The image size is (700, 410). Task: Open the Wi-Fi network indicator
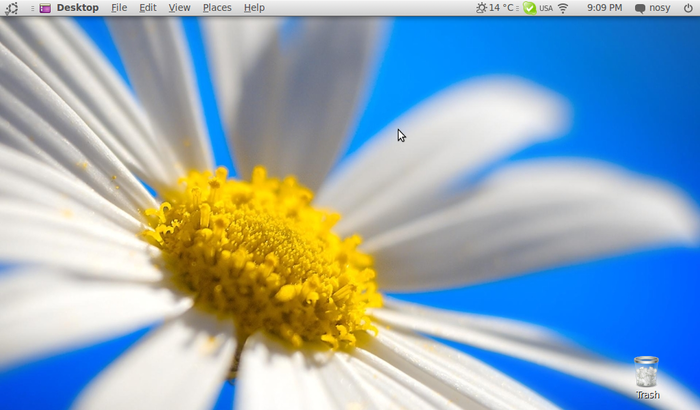[x=563, y=8]
